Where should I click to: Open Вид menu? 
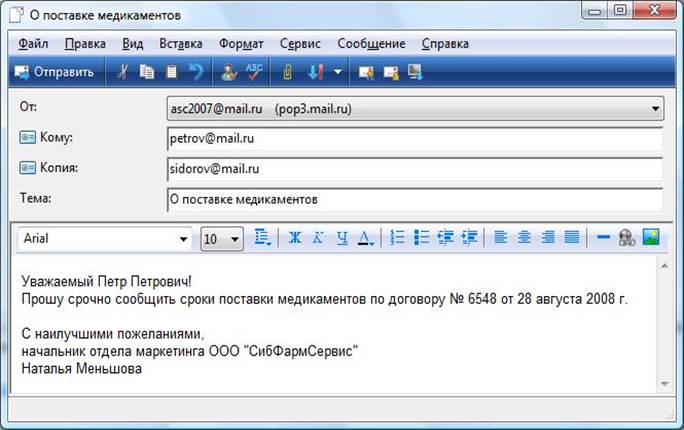[133, 44]
